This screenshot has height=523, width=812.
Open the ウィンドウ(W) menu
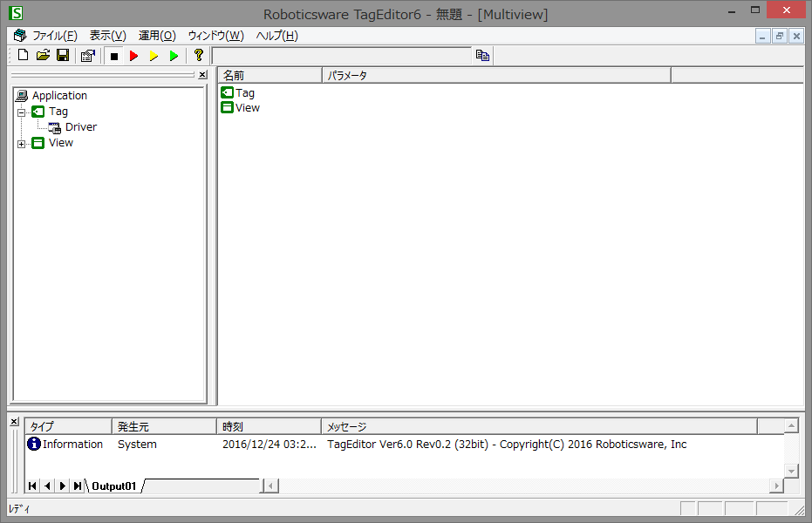pyautogui.click(x=216, y=36)
